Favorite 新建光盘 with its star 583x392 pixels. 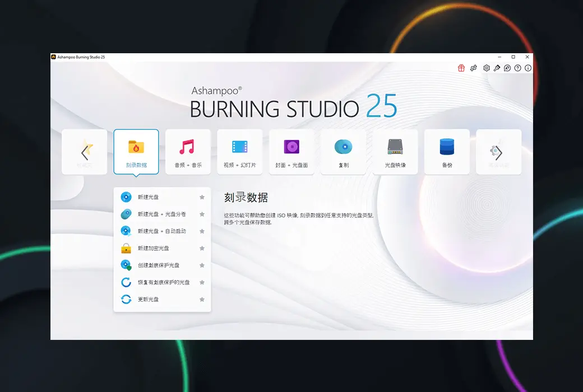(202, 197)
